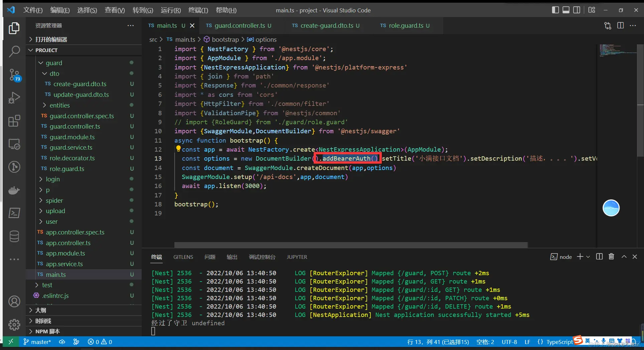Open the remote window indicator in status bar
Image resolution: width=644 pixels, height=350 pixels.
(11, 342)
